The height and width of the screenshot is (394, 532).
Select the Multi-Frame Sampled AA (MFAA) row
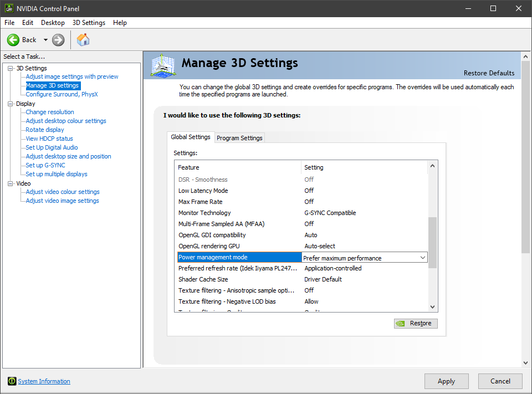tap(301, 224)
